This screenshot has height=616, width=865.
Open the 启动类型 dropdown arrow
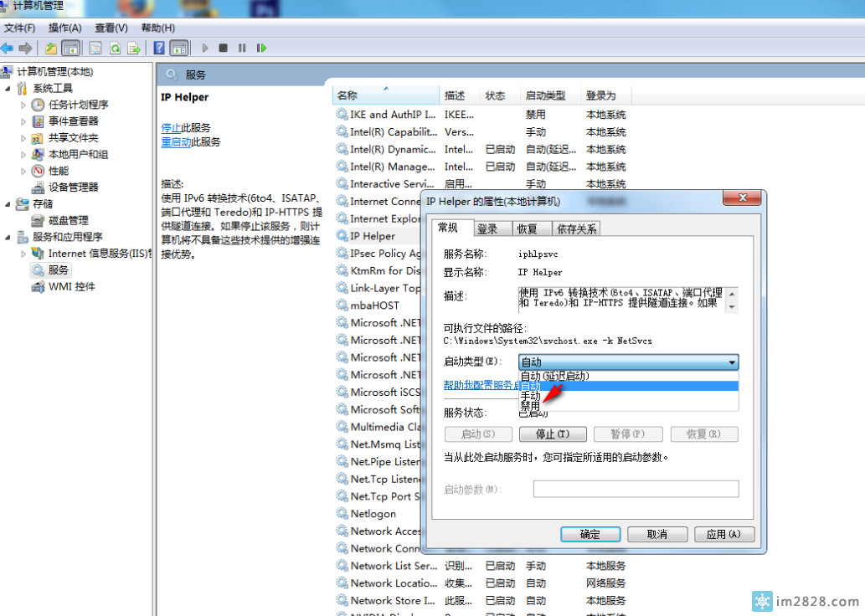[x=733, y=362]
